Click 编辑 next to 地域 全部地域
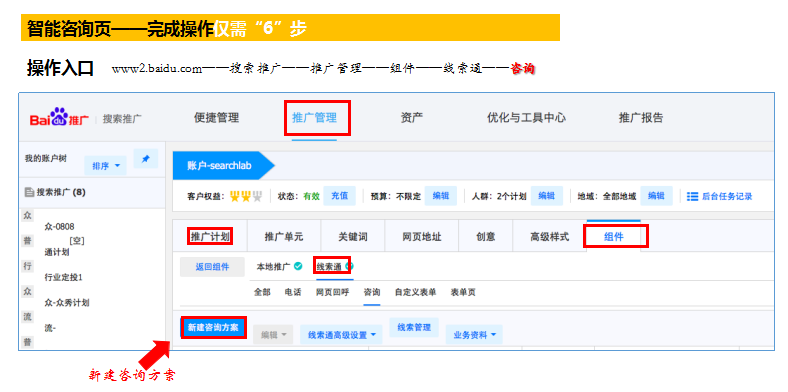The image size is (788, 392). (x=656, y=196)
